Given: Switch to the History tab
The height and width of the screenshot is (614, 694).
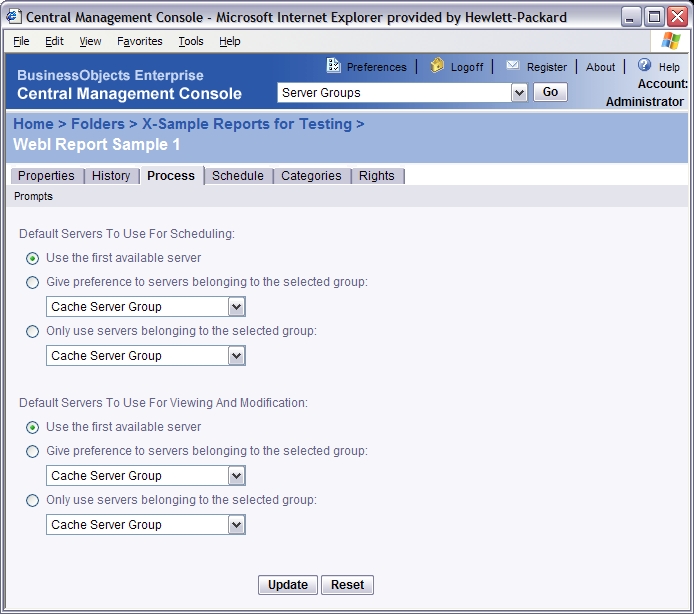Looking at the screenshot, I should [x=111, y=176].
